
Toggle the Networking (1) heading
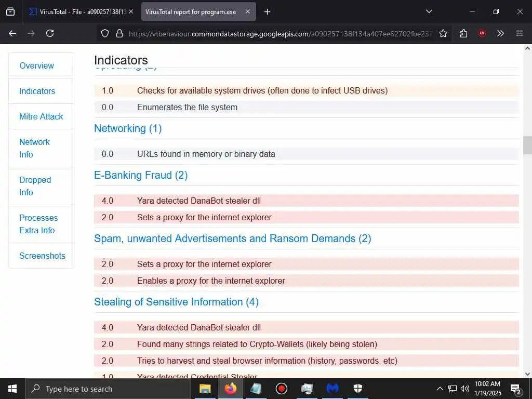[x=128, y=128]
